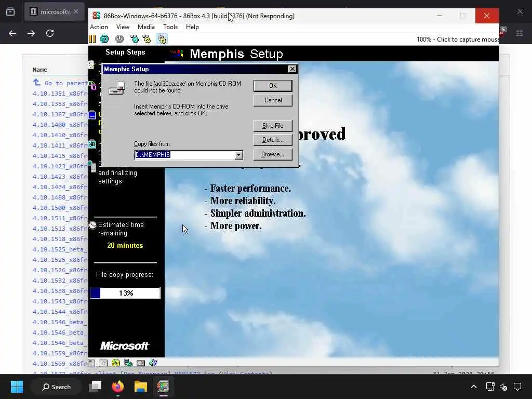532x399 pixels.
Task: Click the network adapter status bar icon
Action: click(x=128, y=363)
